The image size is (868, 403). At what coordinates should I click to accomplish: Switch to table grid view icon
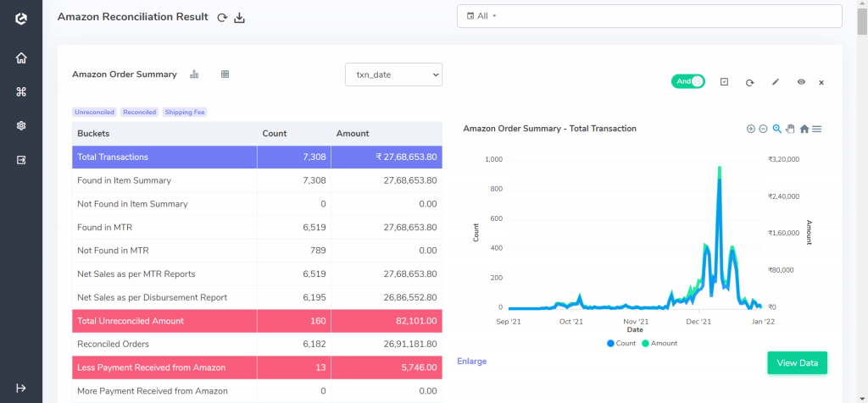(x=225, y=74)
